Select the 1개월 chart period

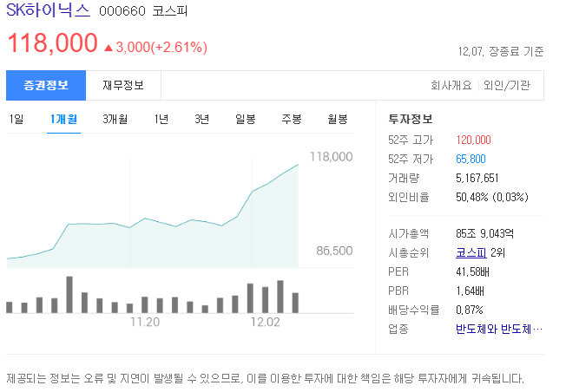pyautogui.click(x=63, y=119)
